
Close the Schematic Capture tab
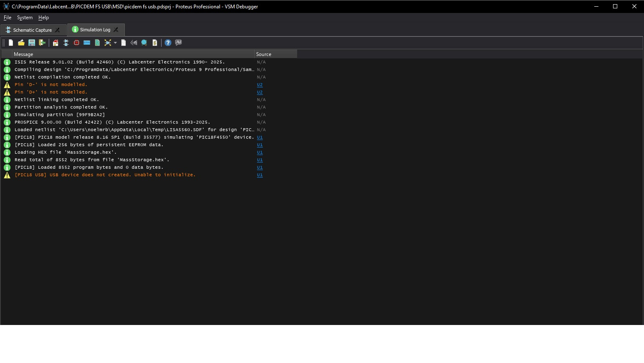click(58, 30)
